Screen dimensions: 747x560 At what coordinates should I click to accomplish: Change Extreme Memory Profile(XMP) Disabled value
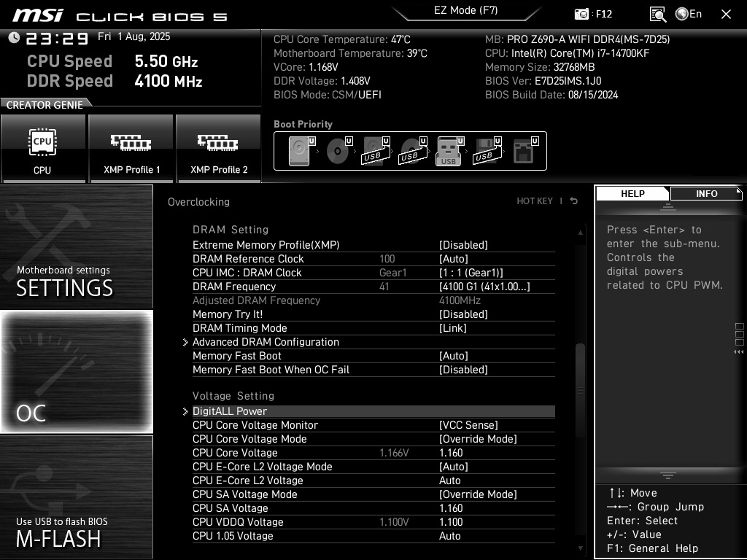pyautogui.click(x=463, y=245)
